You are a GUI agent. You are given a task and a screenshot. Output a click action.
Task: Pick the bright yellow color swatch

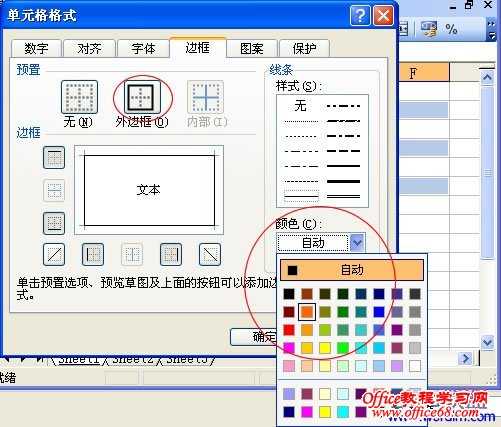[325, 348]
